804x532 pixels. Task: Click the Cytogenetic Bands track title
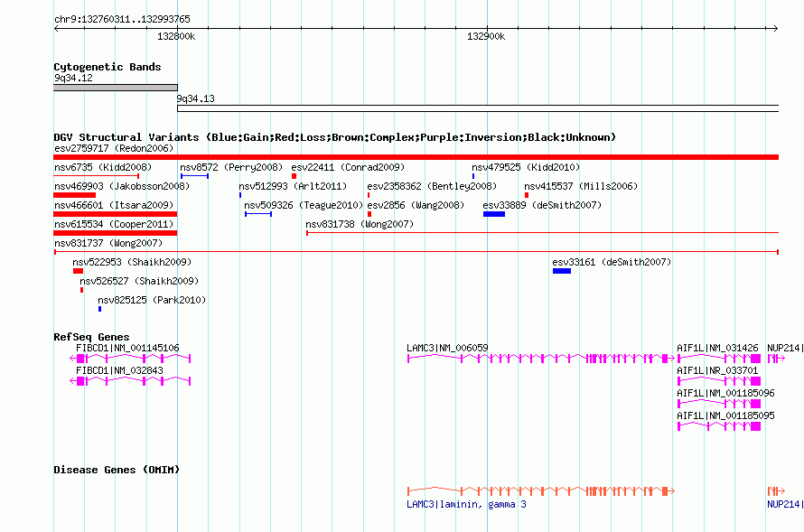[x=108, y=67]
